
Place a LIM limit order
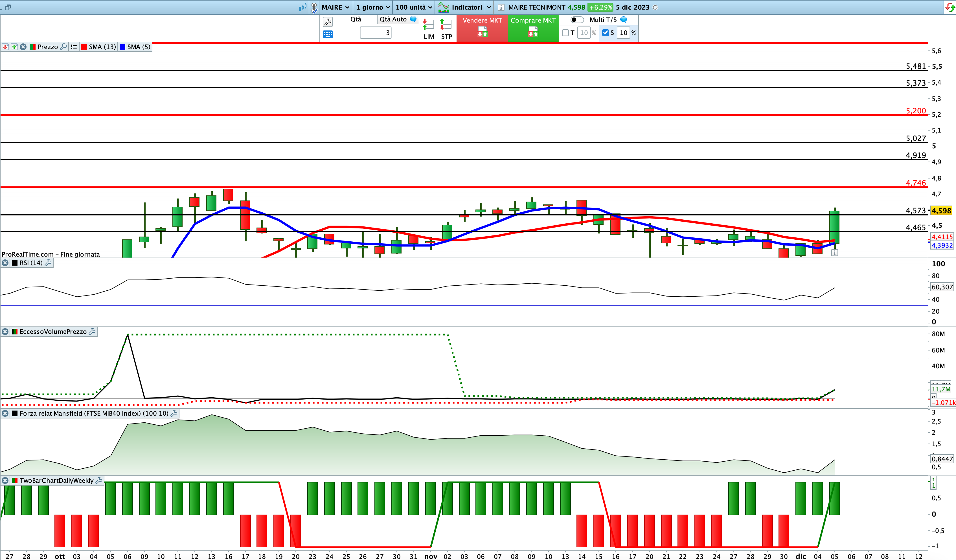click(429, 29)
